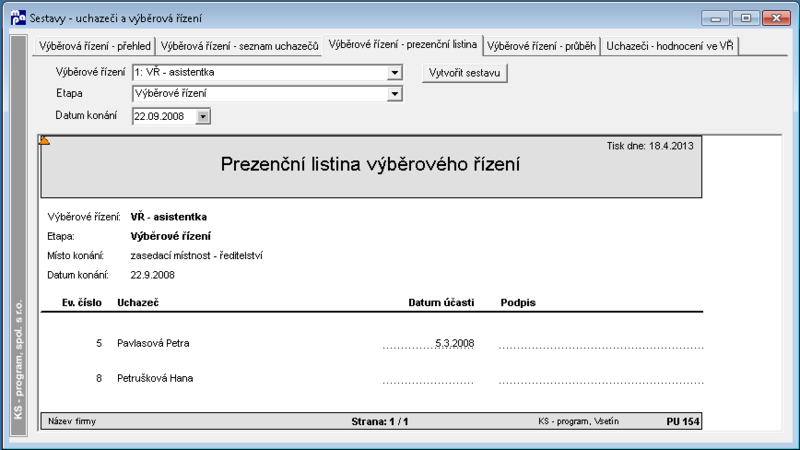The image size is (800, 450).
Task: Click the 'PU 154' report code
Action: tap(683, 421)
